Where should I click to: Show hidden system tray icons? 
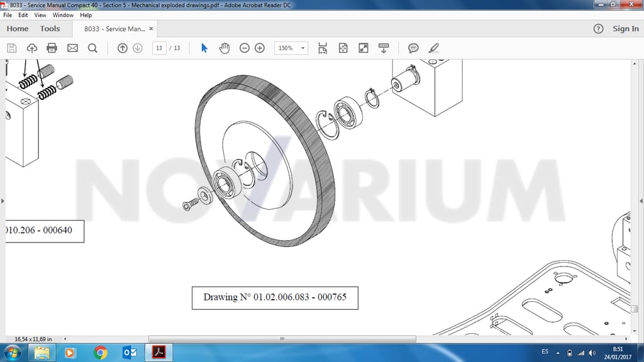(558, 353)
